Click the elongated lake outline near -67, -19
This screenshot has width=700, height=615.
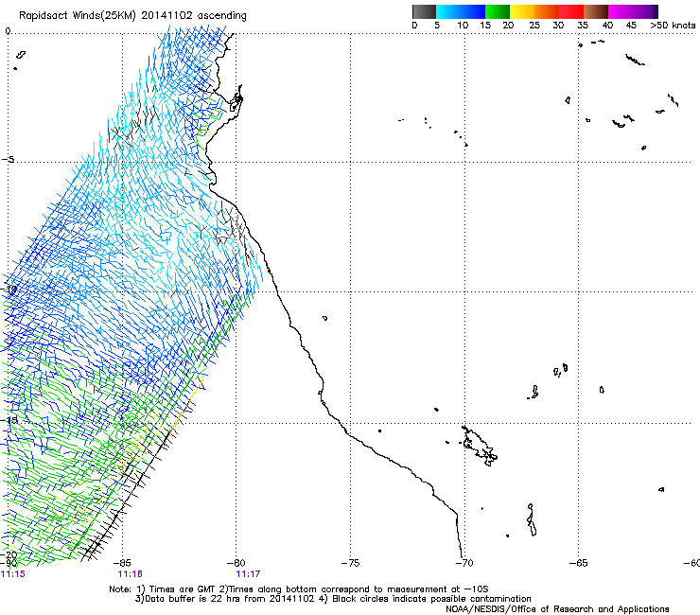pyautogui.click(x=532, y=519)
